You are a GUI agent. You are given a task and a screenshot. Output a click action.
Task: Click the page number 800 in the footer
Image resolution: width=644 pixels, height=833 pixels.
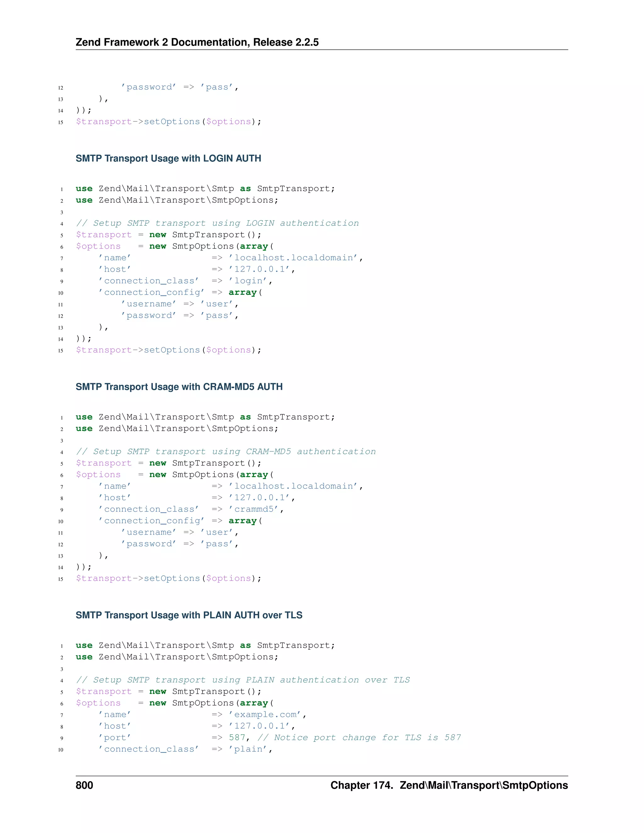pyautogui.click(x=84, y=785)
